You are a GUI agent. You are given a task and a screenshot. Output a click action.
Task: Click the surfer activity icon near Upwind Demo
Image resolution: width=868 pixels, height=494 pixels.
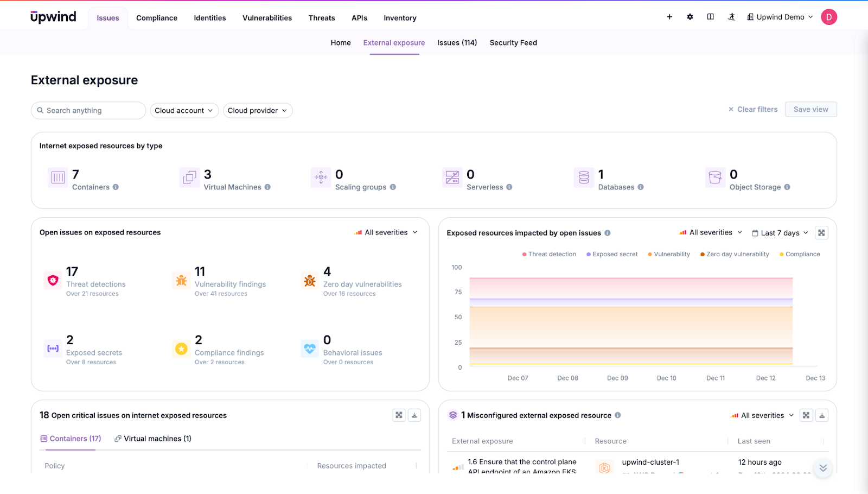click(731, 17)
